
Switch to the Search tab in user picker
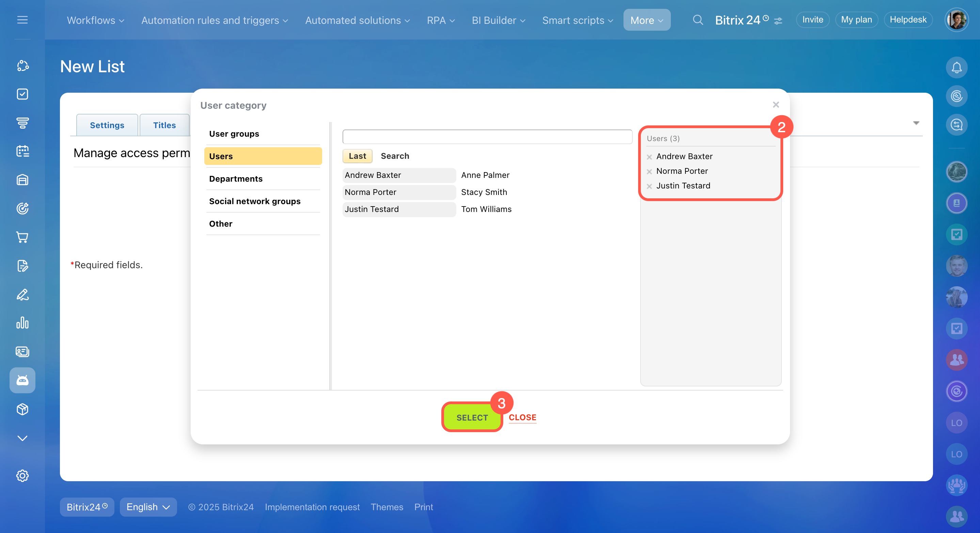tap(395, 156)
